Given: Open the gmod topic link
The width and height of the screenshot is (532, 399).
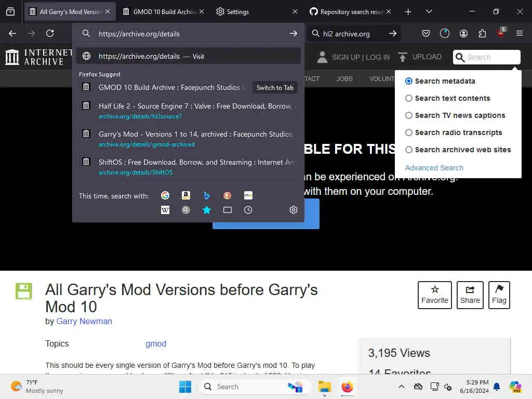Looking at the screenshot, I should (x=156, y=344).
